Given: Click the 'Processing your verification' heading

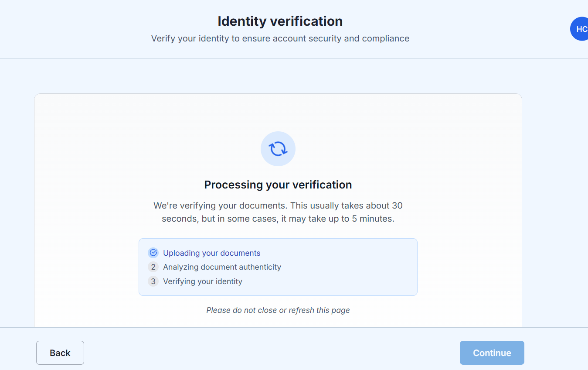Looking at the screenshot, I should 278,185.
